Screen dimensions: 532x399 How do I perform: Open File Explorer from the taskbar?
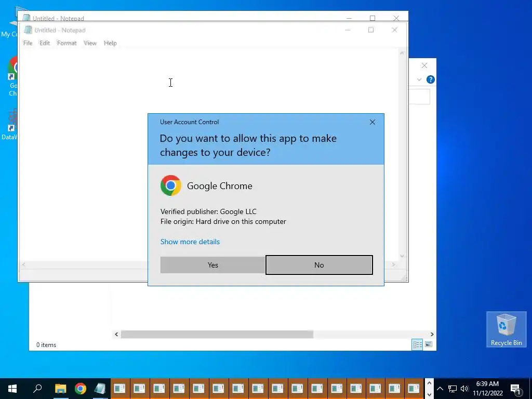(61, 389)
